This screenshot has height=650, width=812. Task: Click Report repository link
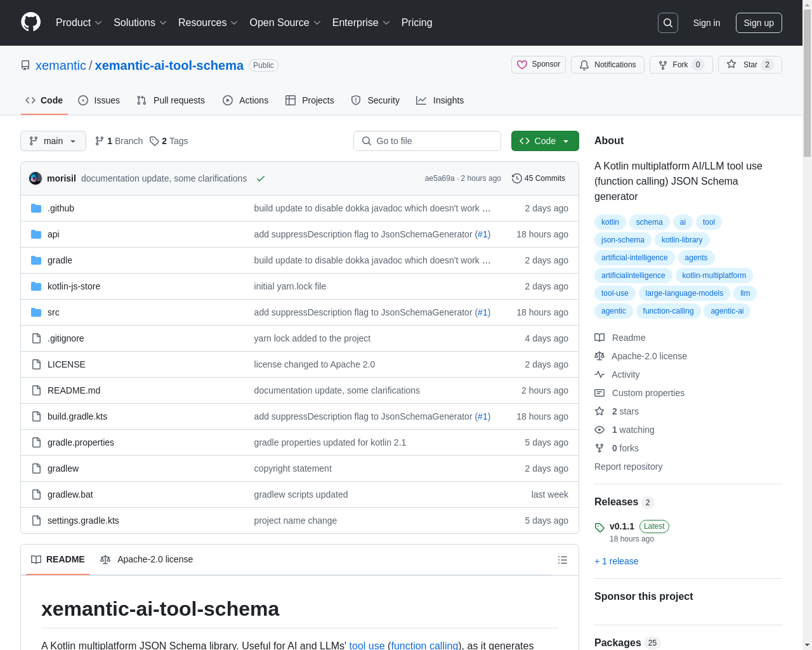point(629,467)
